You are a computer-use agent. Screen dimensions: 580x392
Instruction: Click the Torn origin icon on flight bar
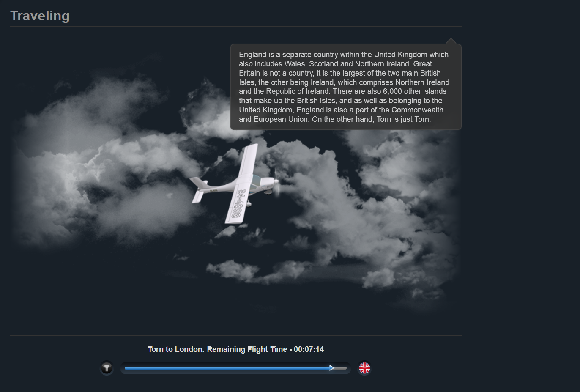pos(107,368)
